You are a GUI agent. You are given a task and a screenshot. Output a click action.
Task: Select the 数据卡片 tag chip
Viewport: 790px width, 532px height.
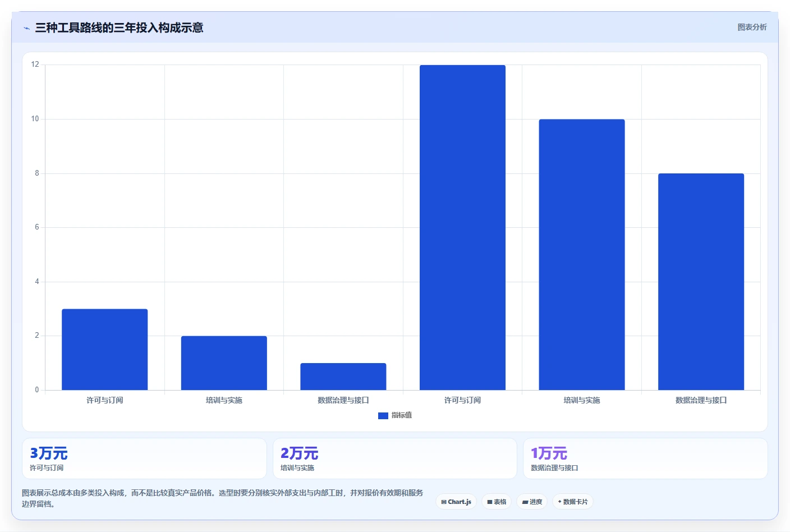coord(573,502)
